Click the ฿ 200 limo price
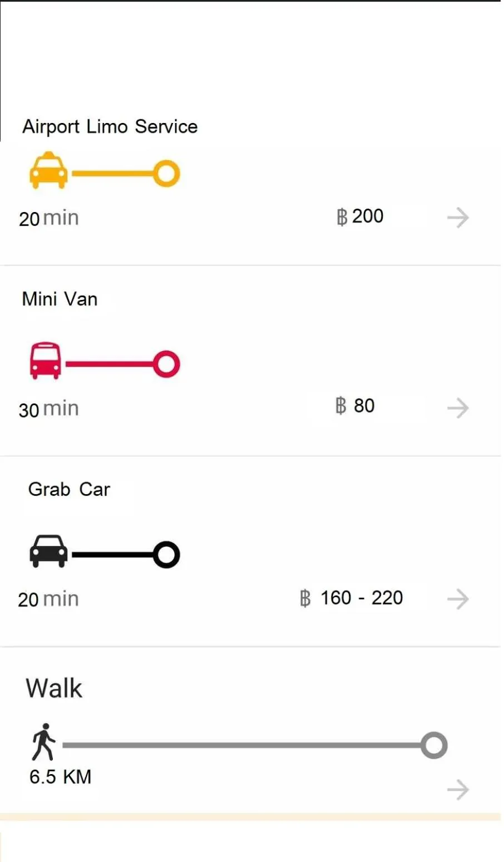The height and width of the screenshot is (862, 504). [360, 216]
